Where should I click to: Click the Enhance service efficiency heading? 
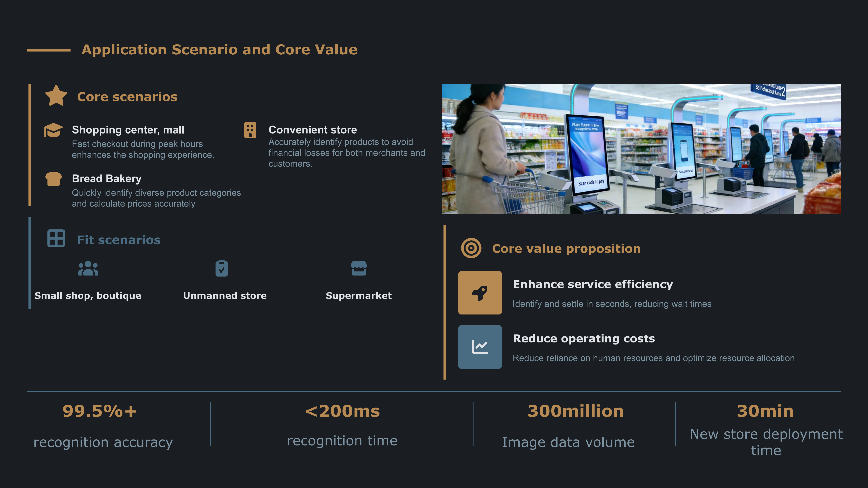593,284
